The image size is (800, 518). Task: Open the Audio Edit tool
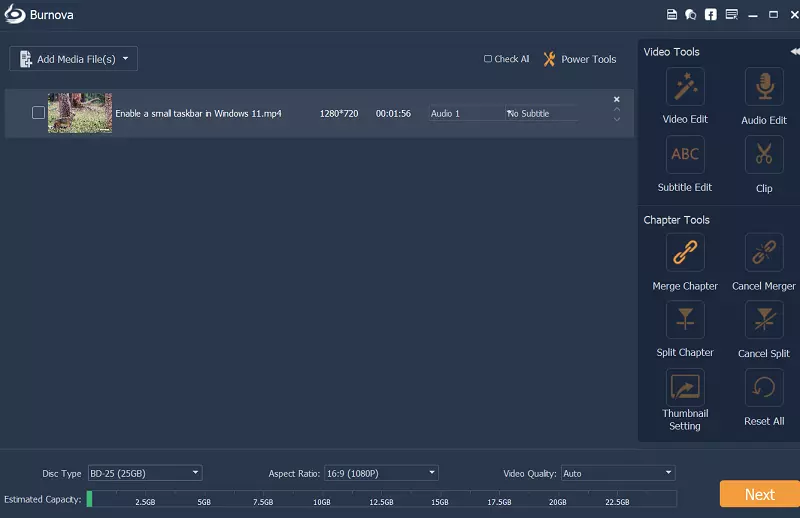click(x=764, y=87)
